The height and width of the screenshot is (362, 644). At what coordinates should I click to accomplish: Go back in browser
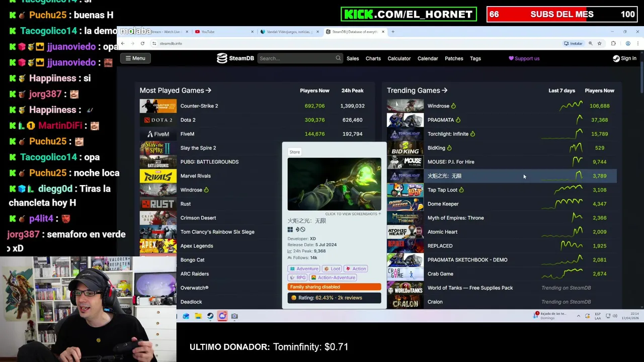pyautogui.click(x=122, y=44)
